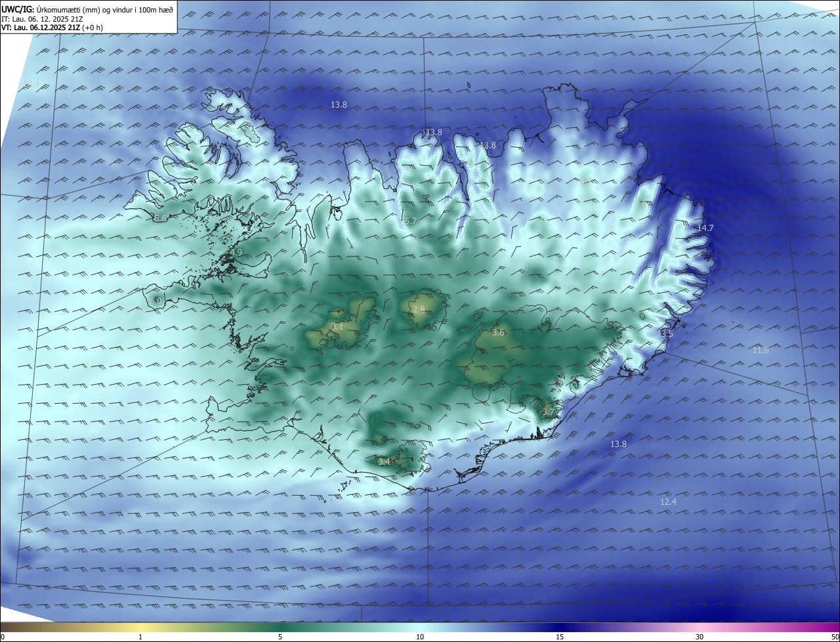Image resolution: width=840 pixels, height=642 pixels.
Task: Click the colour scale tick label 0
Action: pos(3,637)
